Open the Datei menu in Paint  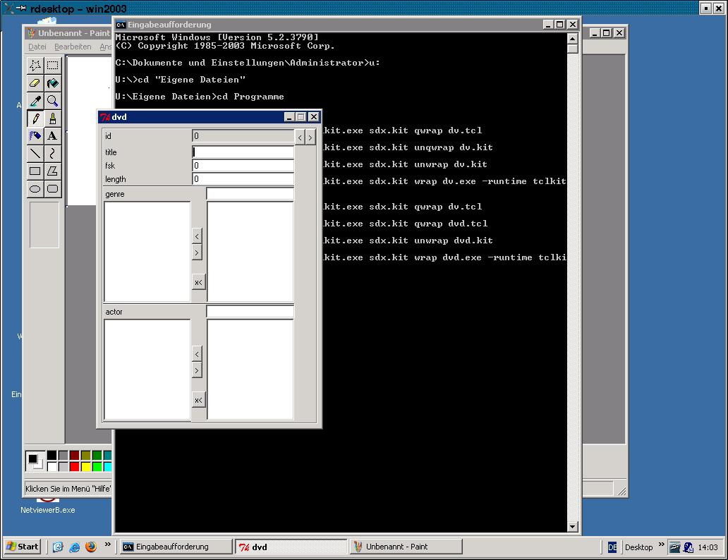pos(37,47)
